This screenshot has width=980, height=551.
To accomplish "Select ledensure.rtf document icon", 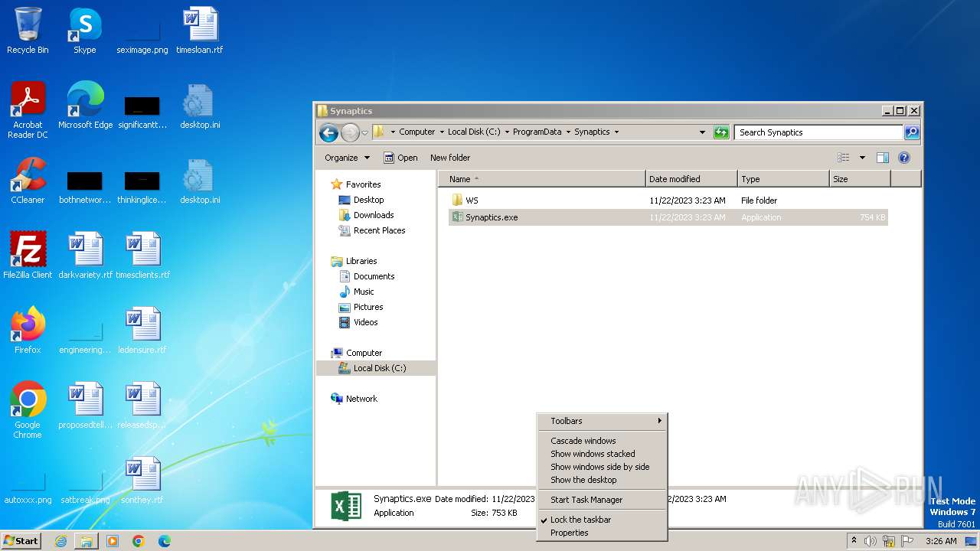I will [142, 331].
